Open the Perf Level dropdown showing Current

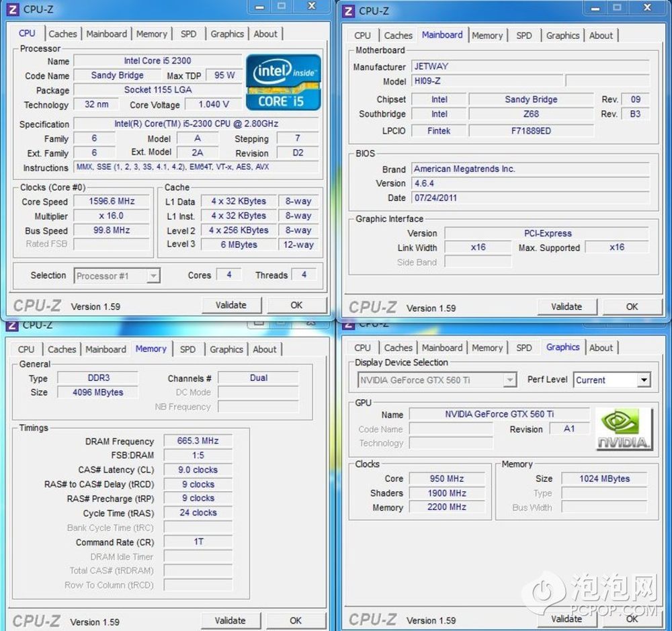point(644,380)
